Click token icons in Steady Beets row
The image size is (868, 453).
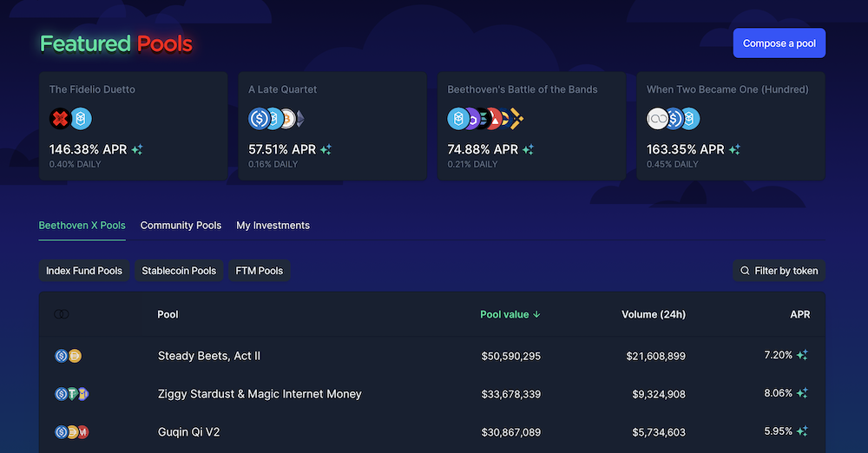pos(68,356)
